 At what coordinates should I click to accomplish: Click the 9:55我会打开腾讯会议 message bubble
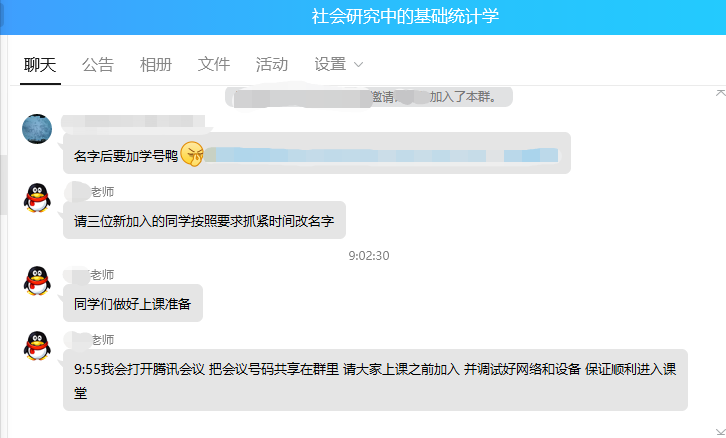[x=375, y=380]
